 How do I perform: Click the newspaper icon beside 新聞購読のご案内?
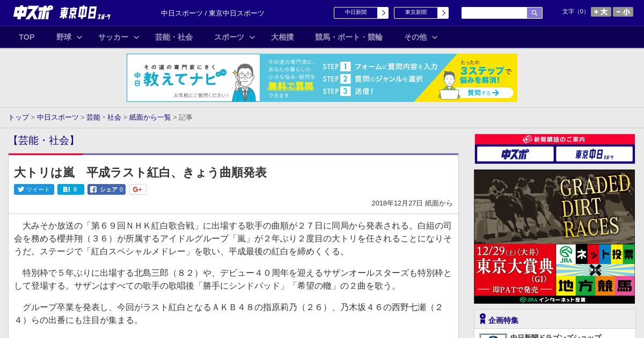[x=528, y=139]
